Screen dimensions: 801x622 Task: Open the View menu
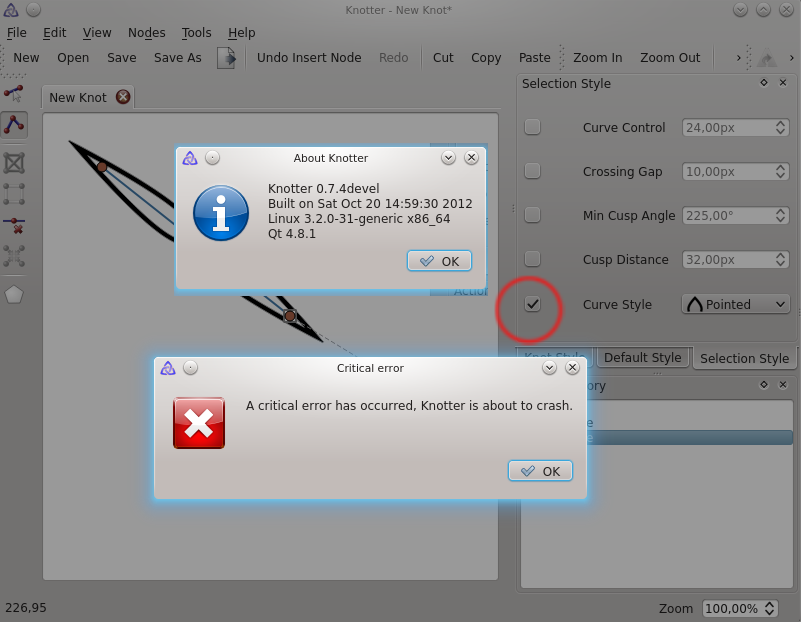97,33
